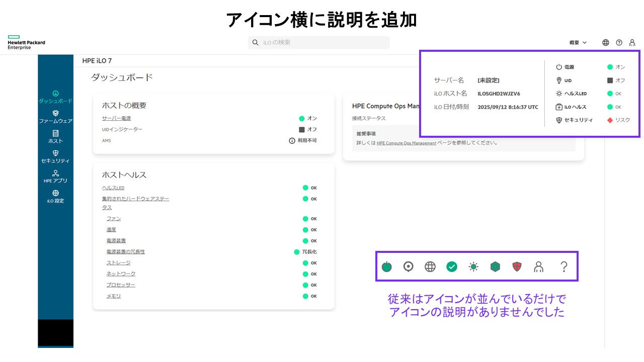Click the question mark in legacy icon row
Viewport: 644px width, 362px height.
[x=564, y=266]
